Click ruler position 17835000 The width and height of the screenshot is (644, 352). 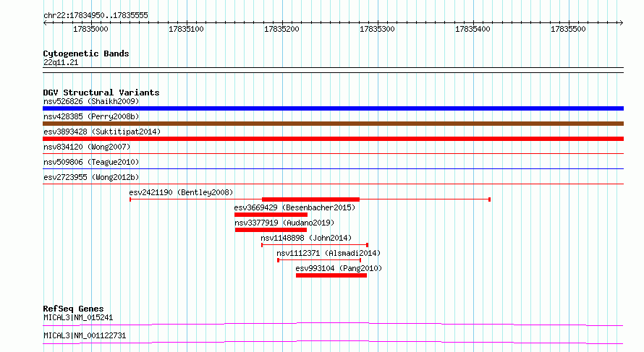pos(90,29)
